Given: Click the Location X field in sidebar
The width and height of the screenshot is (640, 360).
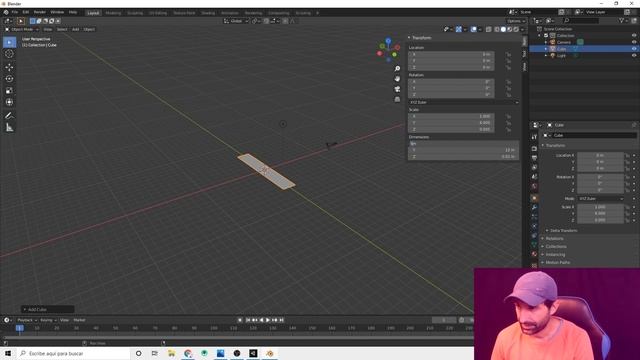Looking at the screenshot, I should tap(451, 54).
